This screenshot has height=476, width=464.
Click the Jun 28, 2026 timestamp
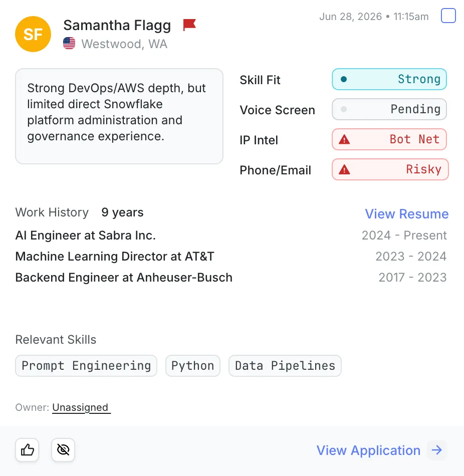point(374,17)
